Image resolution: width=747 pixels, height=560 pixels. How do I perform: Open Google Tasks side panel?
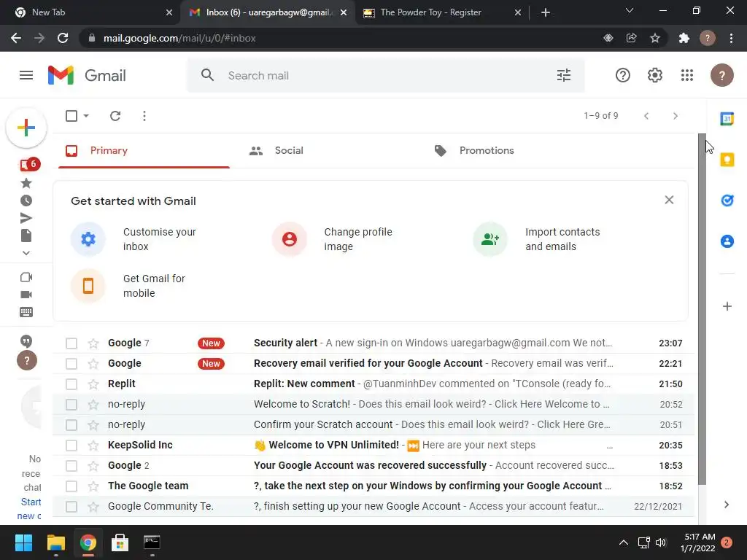[x=727, y=201]
